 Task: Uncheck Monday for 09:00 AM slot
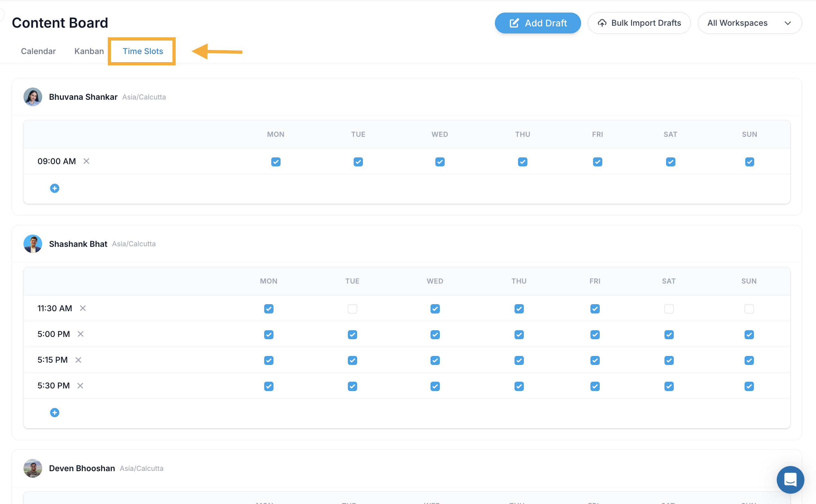pos(276,162)
